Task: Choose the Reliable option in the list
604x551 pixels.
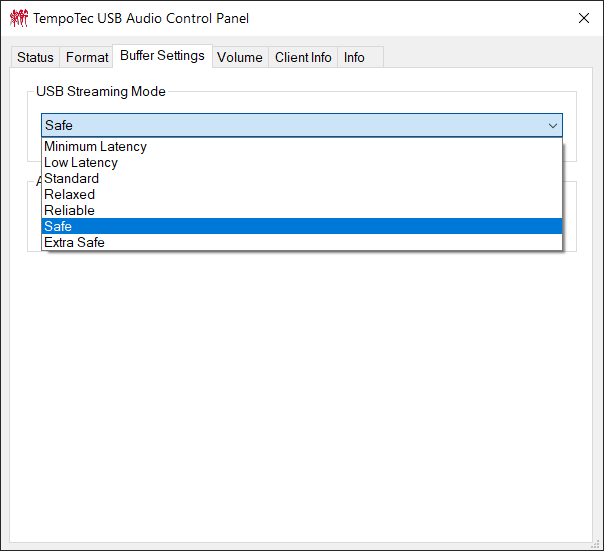Action: coord(69,211)
